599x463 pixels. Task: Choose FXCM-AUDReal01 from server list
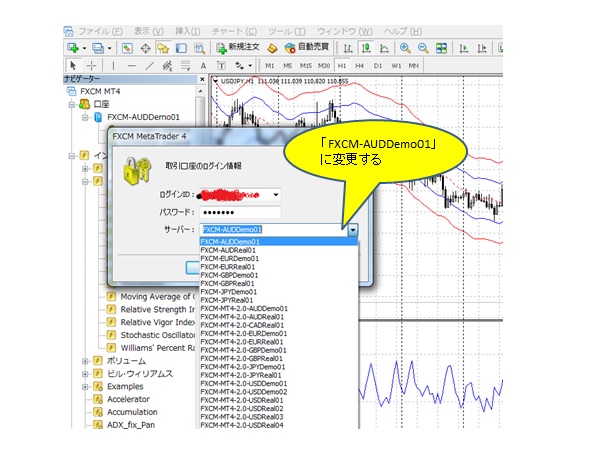279,250
